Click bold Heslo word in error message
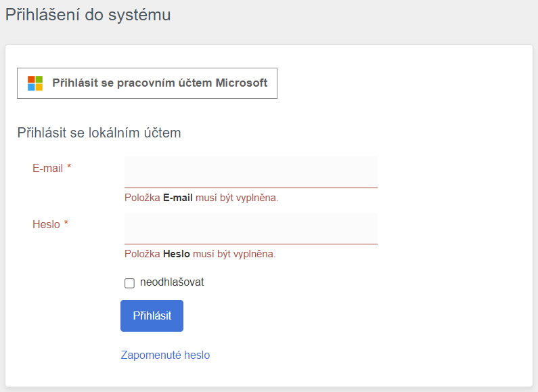The height and width of the screenshot is (392, 538). (x=177, y=255)
